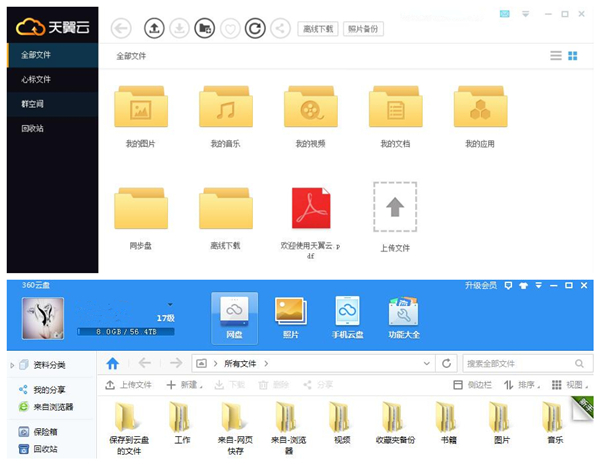
Task: Toggle the 侧边栏 sidebar in 360 disk
Action: pos(471,384)
